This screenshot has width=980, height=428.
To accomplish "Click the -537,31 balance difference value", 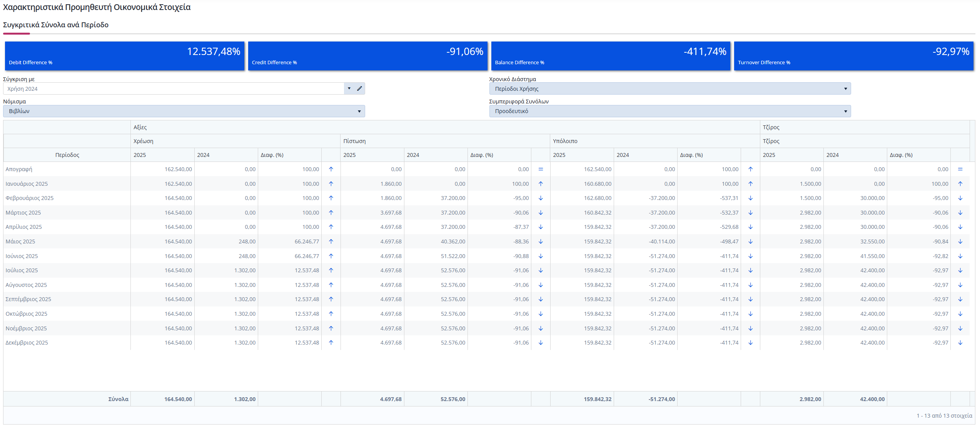I will click(729, 198).
